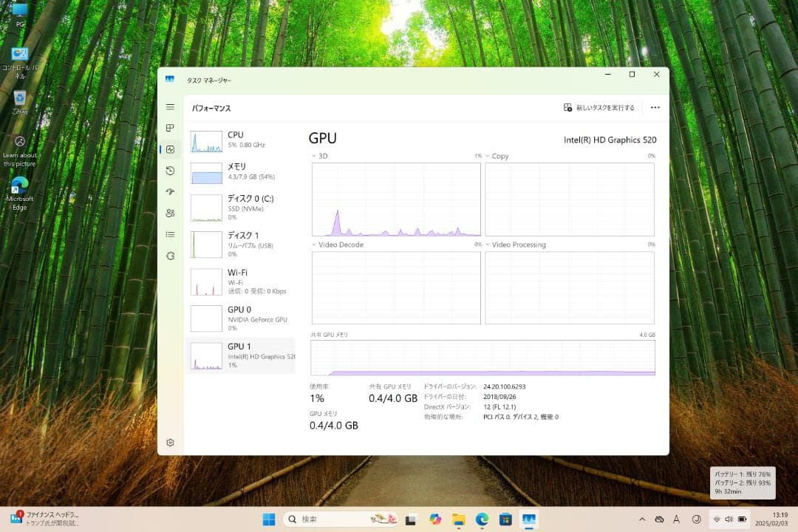Open the three-dot overflow menu
The image size is (798, 532).
coord(655,106)
